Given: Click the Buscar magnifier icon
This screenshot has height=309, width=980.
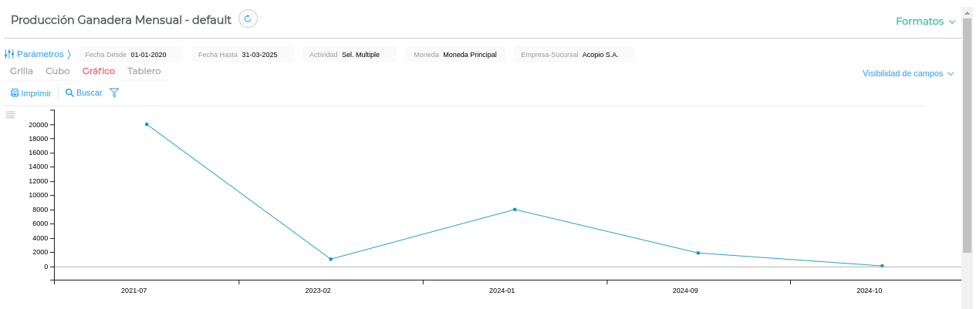Looking at the screenshot, I should coord(69,92).
